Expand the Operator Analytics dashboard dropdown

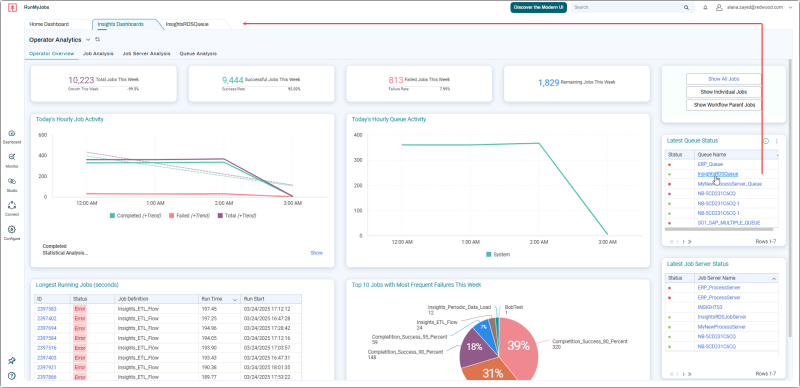pyautogui.click(x=88, y=39)
